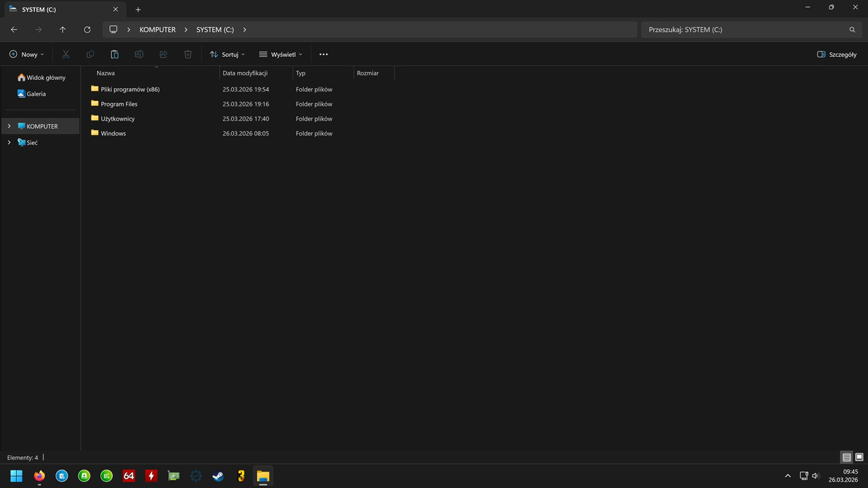The width and height of the screenshot is (868, 488).
Task: Open the Wyświetl dropdown menu
Action: tap(280, 54)
